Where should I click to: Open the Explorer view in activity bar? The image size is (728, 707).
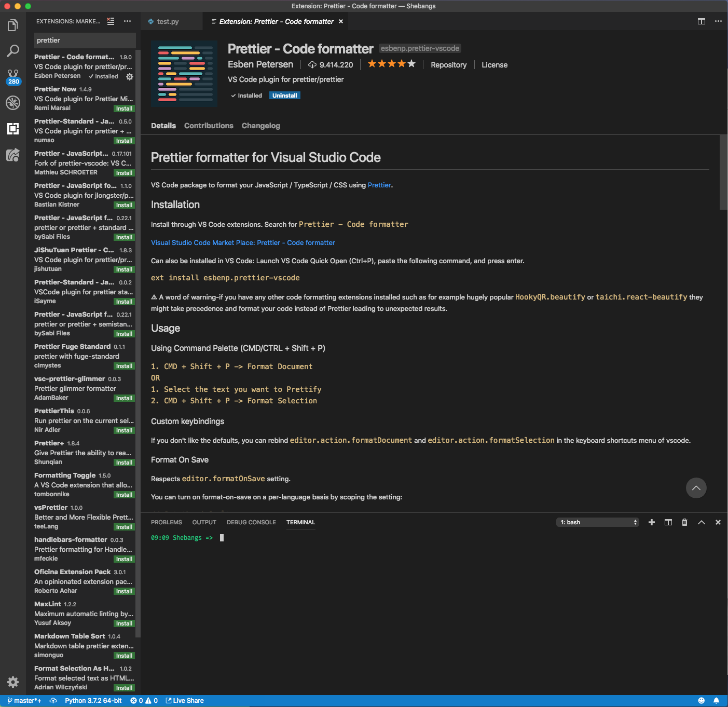tap(13, 25)
